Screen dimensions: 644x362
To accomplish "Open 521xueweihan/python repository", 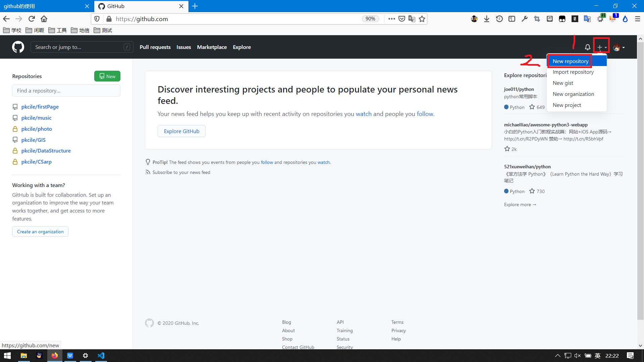I will point(527,167).
